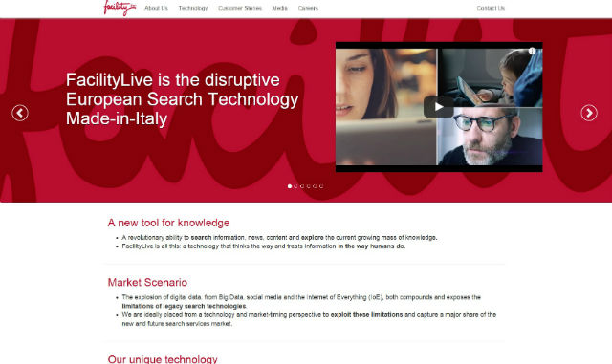Select the last carousel dot
The image size is (612, 364).
(321, 186)
